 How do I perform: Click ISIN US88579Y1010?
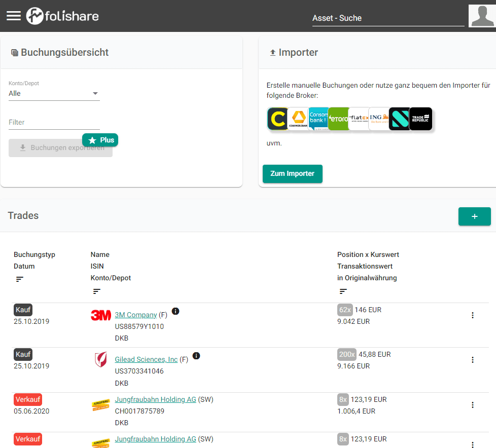point(139,326)
